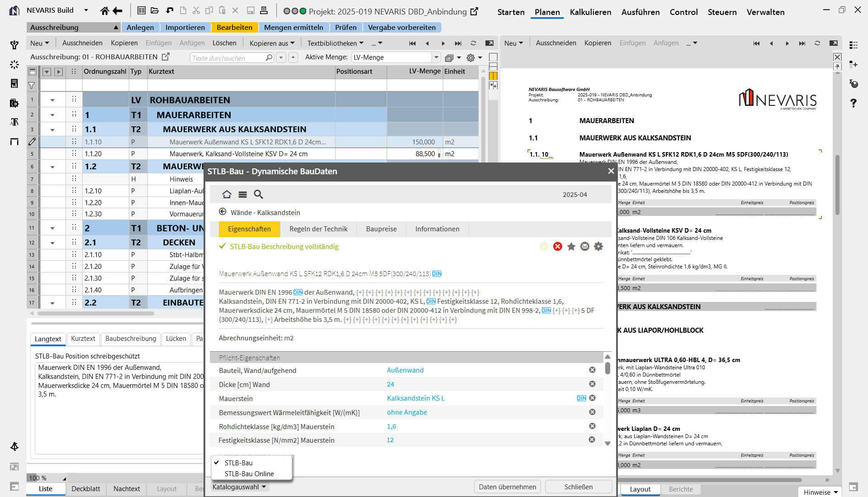Image resolution: width=868 pixels, height=497 pixels.
Task: Open the help question mark in the right sidebar
Action: [x=853, y=103]
